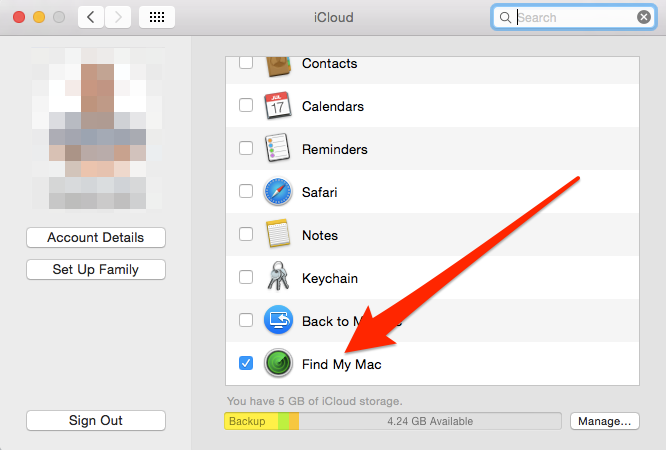This screenshot has height=450, width=666.
Task: Click the Keychain label
Action: pyautogui.click(x=330, y=279)
